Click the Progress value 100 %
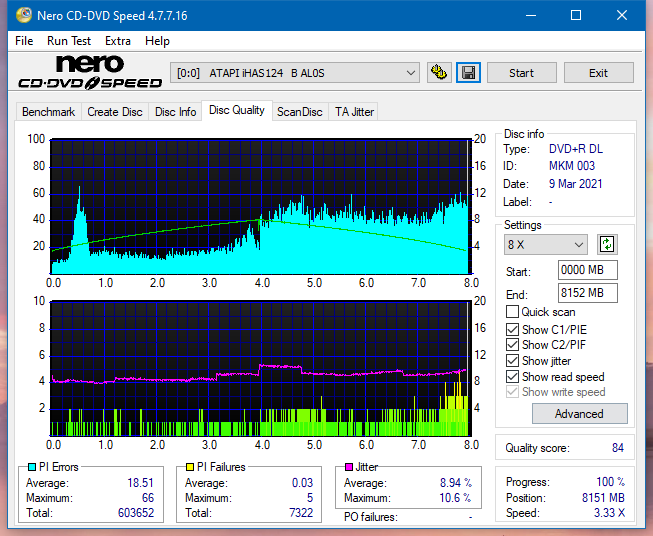This screenshot has height=536, width=653. click(611, 482)
